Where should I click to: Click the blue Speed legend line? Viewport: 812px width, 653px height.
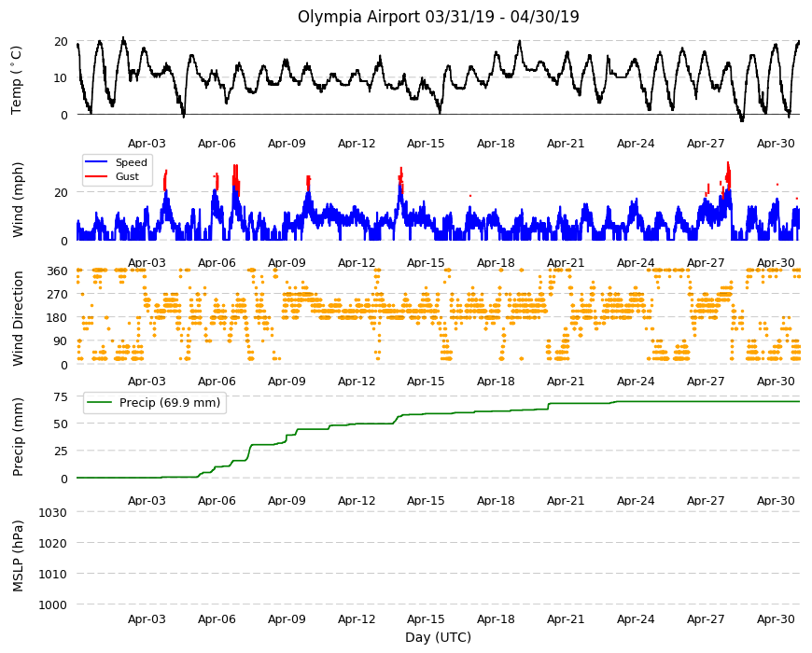96,162
